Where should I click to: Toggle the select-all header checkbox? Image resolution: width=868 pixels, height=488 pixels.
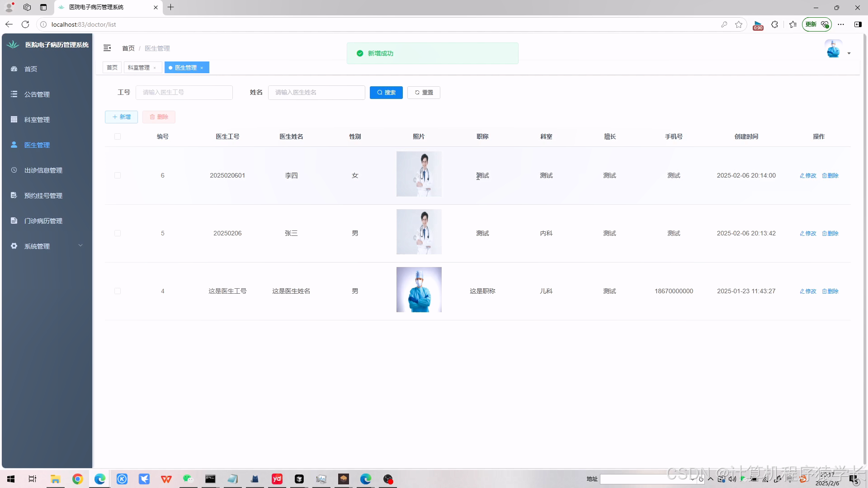118,136
